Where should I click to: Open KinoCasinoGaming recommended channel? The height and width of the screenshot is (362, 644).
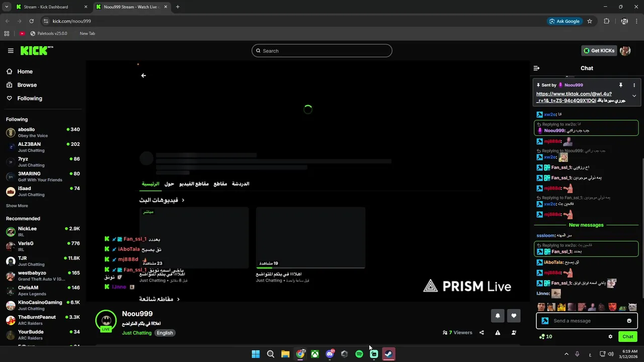click(x=43, y=305)
